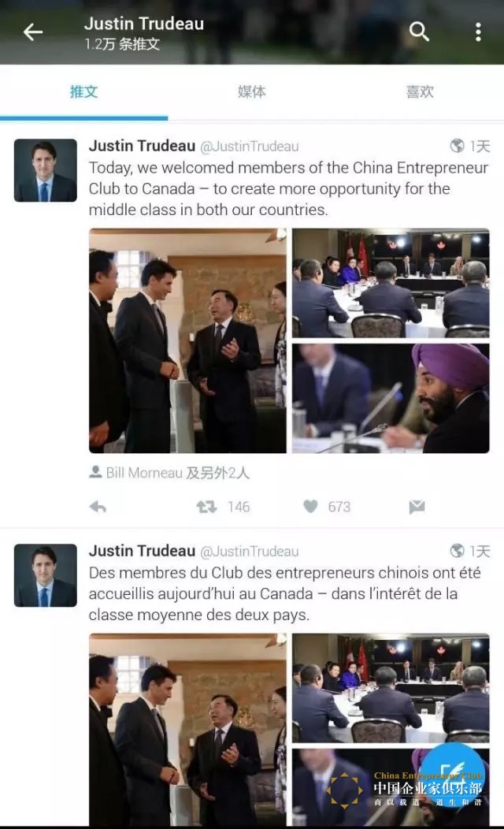This screenshot has width=504, height=829.
Task: Switch to the 媒体 tab
Action: pos(251,91)
